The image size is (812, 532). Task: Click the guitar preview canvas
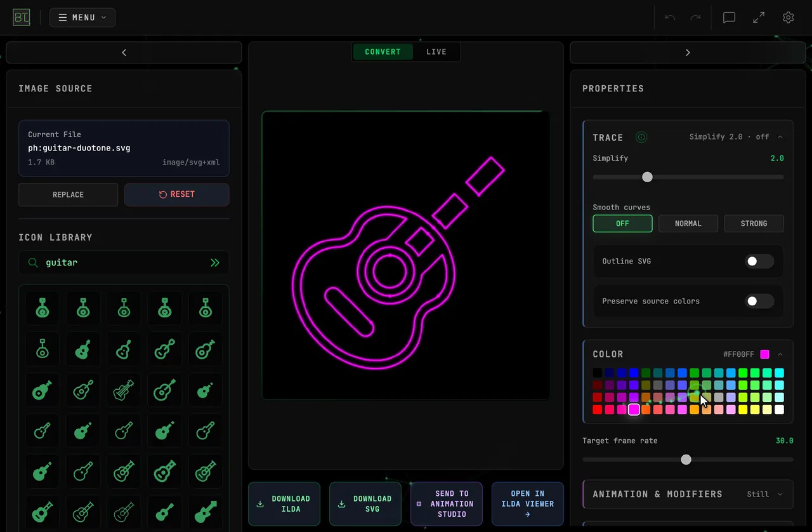click(406, 255)
